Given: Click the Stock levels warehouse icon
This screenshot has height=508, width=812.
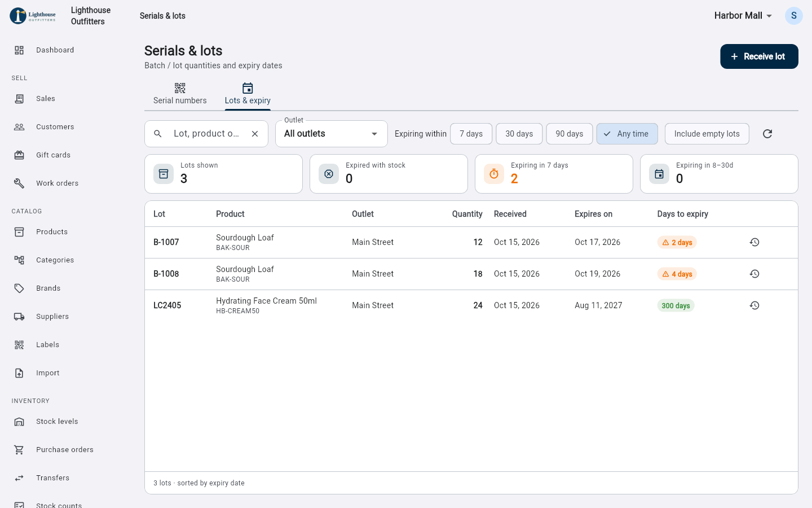Looking at the screenshot, I should pyautogui.click(x=19, y=422).
